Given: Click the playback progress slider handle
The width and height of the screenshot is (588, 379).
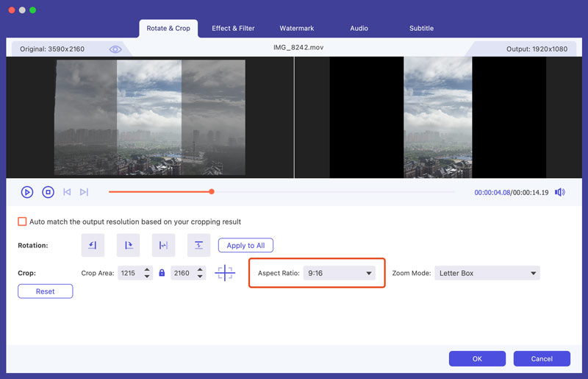Looking at the screenshot, I should 212,191.
